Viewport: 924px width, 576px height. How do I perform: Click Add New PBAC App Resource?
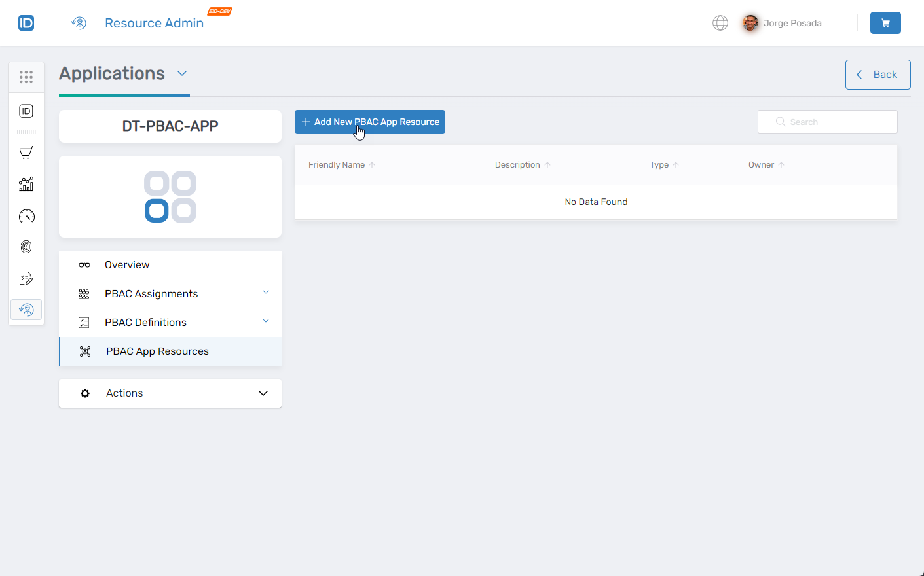(369, 122)
